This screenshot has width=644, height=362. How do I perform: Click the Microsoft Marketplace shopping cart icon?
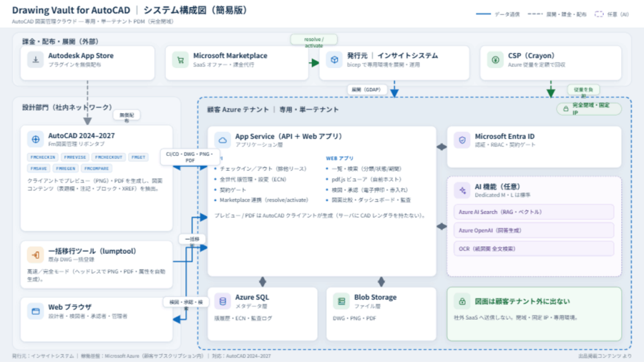[180, 60]
